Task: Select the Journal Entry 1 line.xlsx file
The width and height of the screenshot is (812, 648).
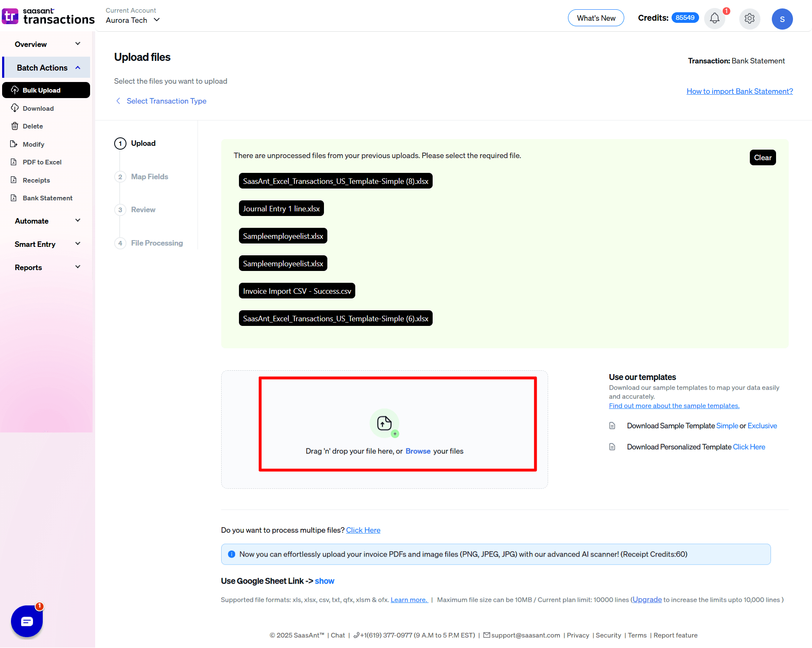Action: point(281,208)
